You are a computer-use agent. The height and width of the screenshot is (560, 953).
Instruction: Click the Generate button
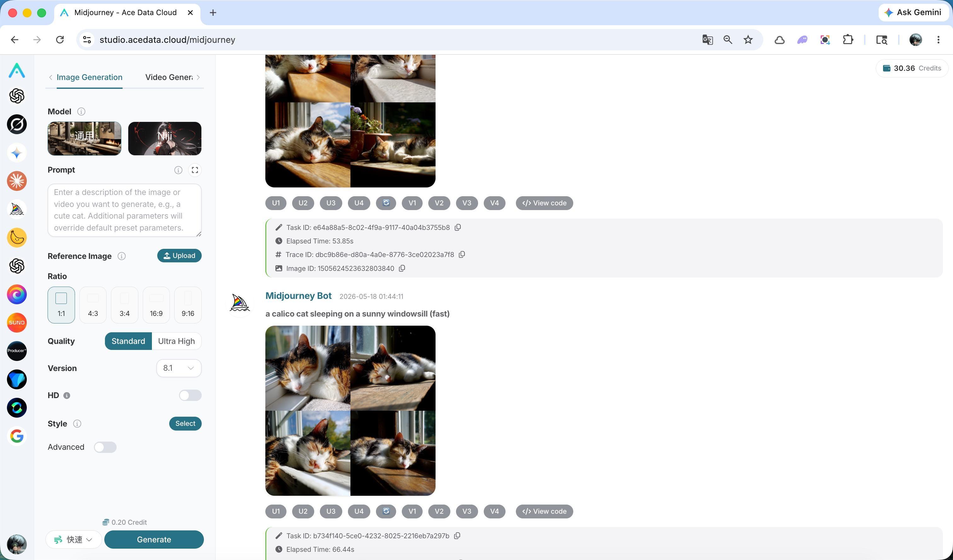[x=154, y=540]
